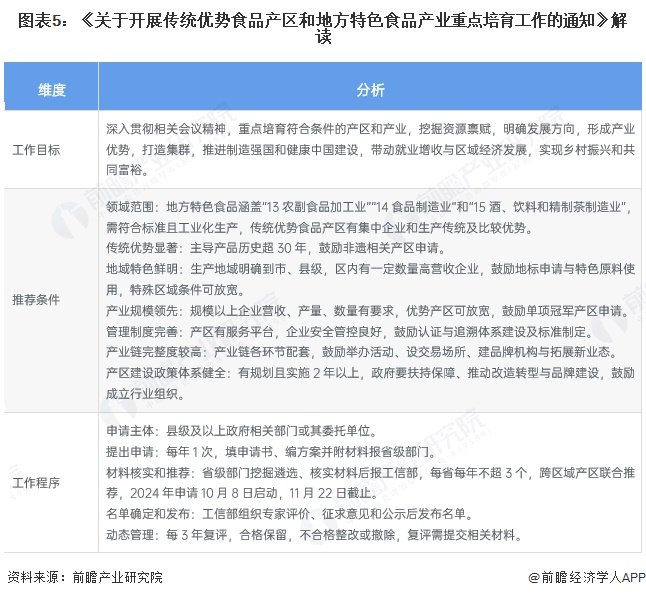Click the 推荐条件 row label
This screenshot has width=646, height=598.
(x=36, y=300)
